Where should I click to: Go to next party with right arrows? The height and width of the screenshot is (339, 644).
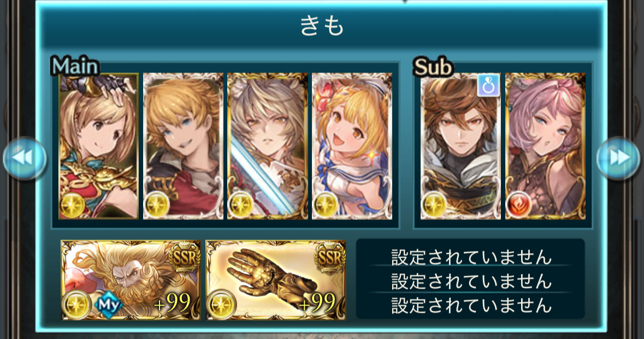(618, 158)
